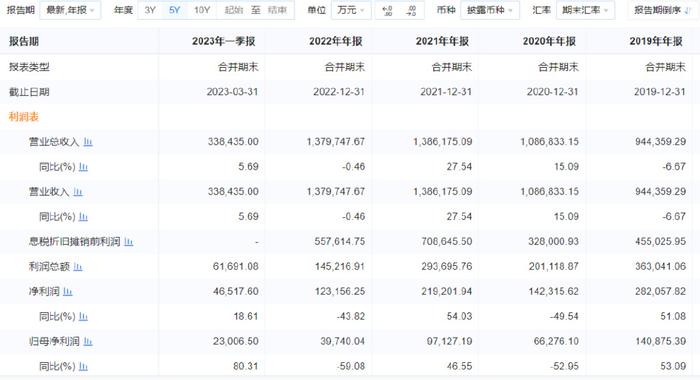Screen dimensions: 700x380
Task: Select the 报表类型 row label
Action: click(x=29, y=67)
